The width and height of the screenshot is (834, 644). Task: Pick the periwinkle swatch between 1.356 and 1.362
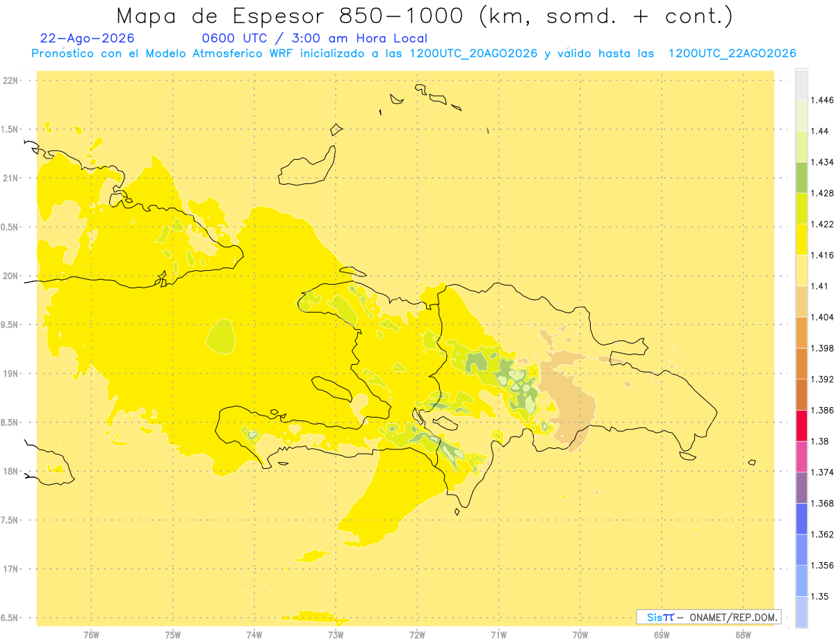coord(801,550)
